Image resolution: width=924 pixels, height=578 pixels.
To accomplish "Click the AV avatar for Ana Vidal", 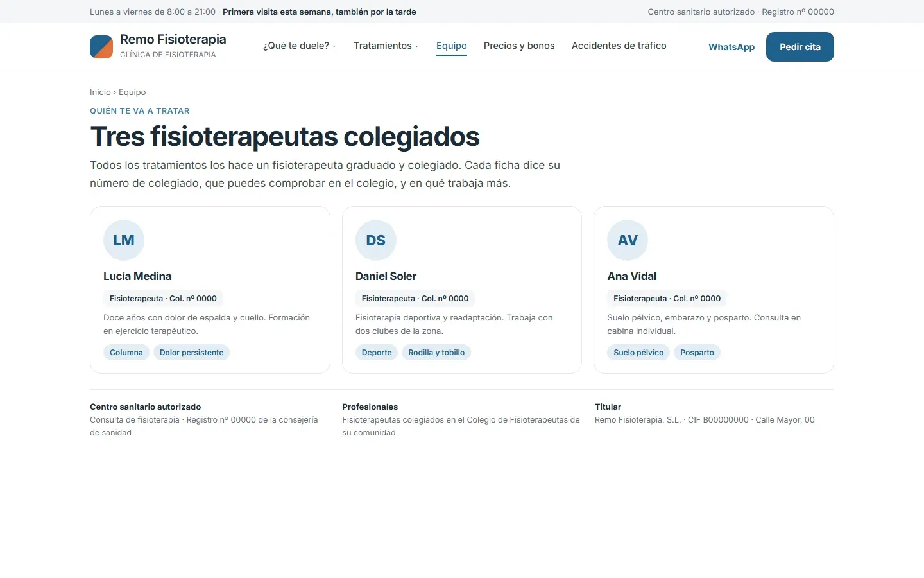I will 628,240.
